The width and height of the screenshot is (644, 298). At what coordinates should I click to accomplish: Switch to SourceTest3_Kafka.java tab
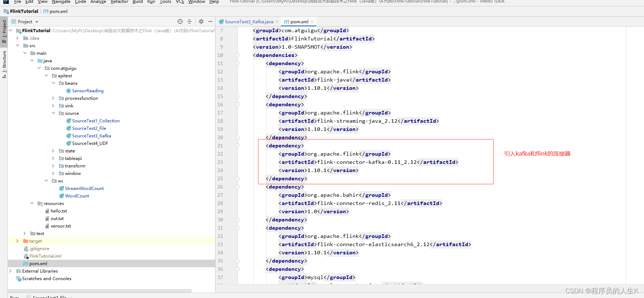pos(249,22)
